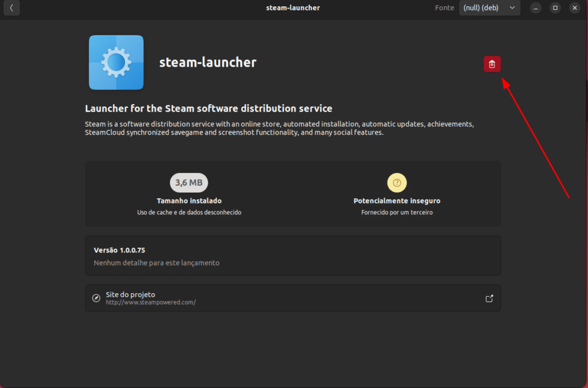The image size is (588, 388).
Task: Click the Fonte label in the header
Action: [444, 8]
